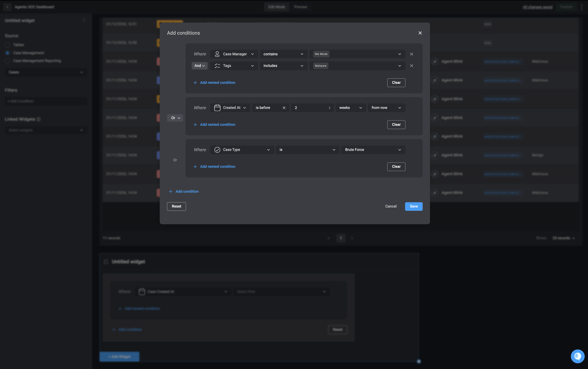Viewport: 588px width, 369px height.
Task: Open the 'from now' direction dropdown
Action: 386,108
